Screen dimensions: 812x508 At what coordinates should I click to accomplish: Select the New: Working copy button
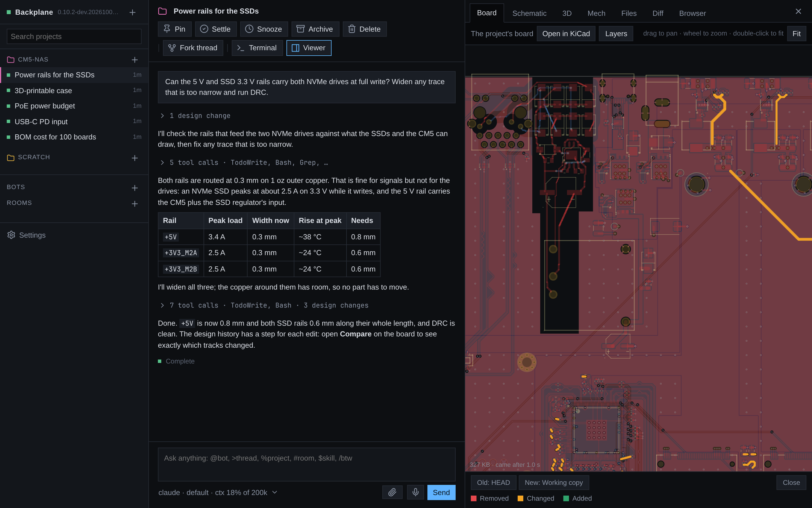coord(553,482)
